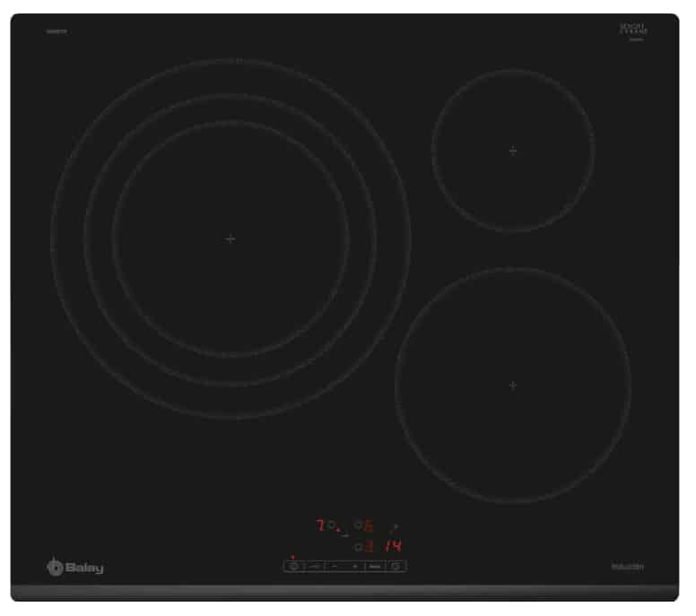Click the Schott Ceran logo
Viewport: 696px width, 616px height.
point(633,31)
